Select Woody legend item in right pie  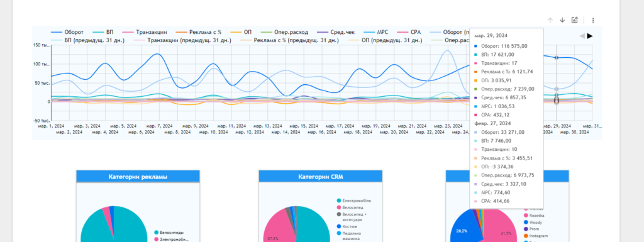point(533,223)
